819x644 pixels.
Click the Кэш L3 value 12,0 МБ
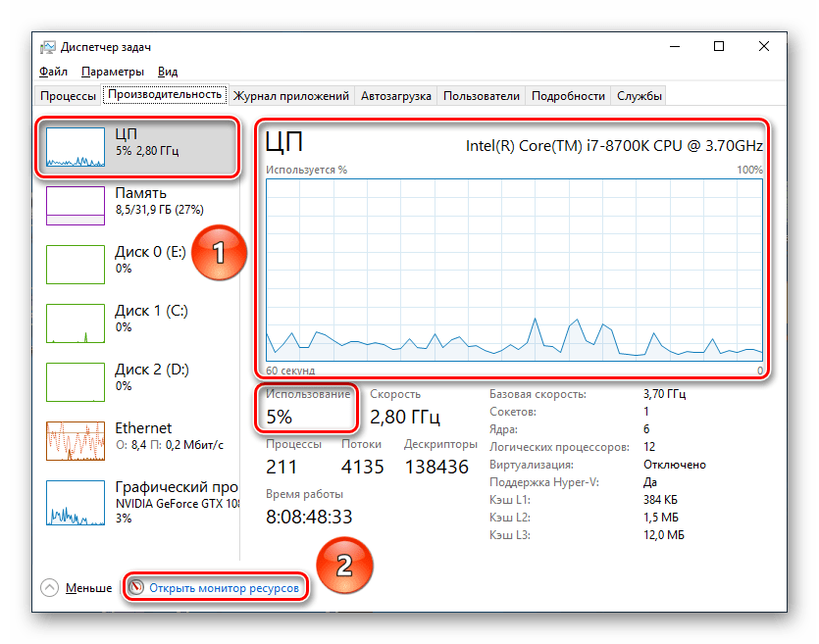[x=664, y=535]
